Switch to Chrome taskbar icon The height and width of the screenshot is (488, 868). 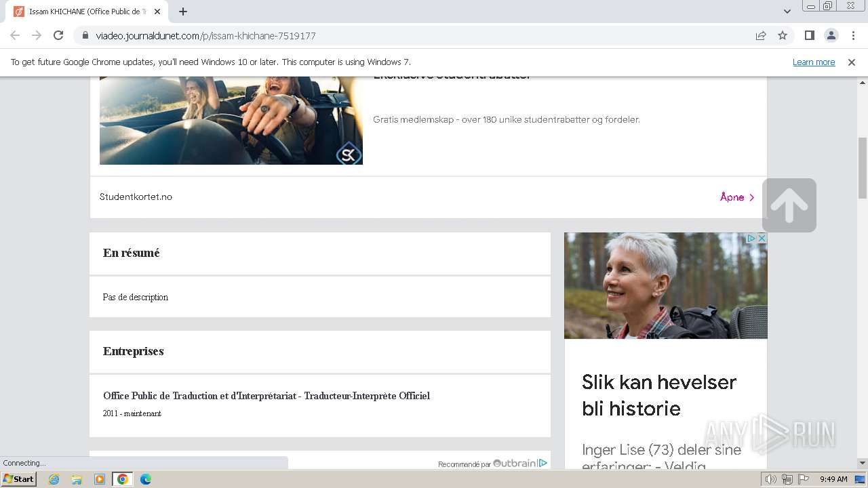pos(123,479)
